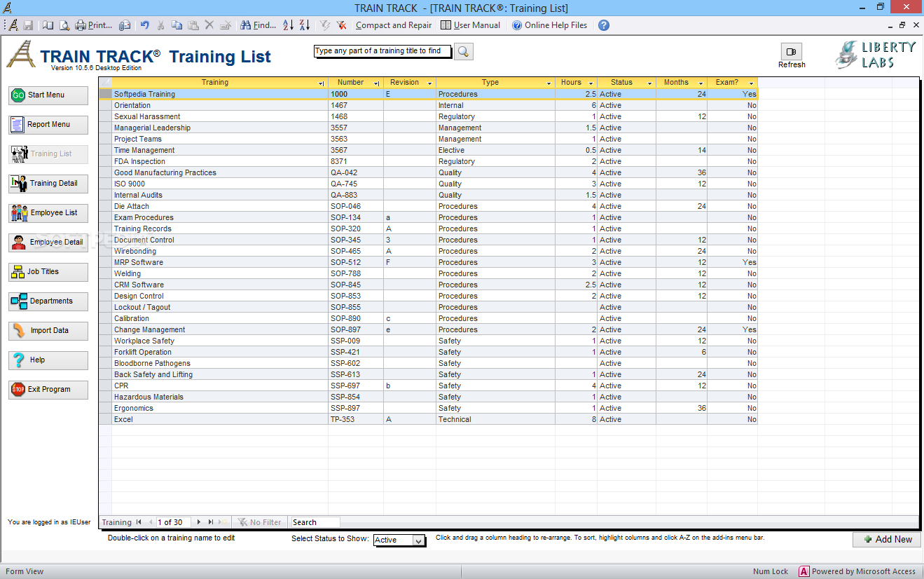The width and height of the screenshot is (924, 579).
Task: Click the magnifying glass search button
Action: [464, 51]
